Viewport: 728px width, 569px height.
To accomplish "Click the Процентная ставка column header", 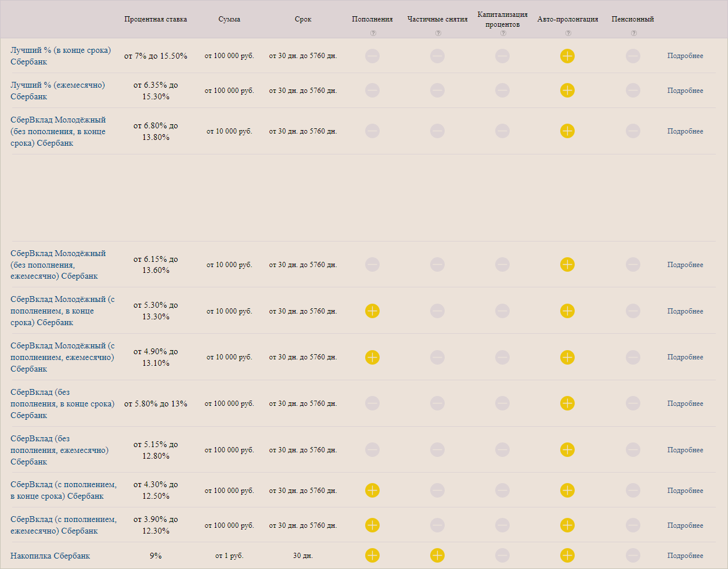I will (x=156, y=19).
